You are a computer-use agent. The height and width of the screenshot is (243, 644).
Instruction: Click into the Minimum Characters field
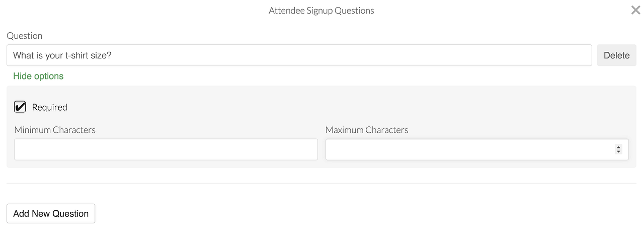[x=166, y=149]
